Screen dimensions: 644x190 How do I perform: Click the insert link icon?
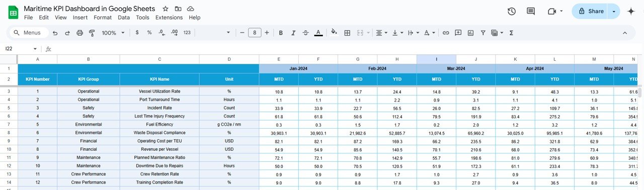click(x=446, y=33)
